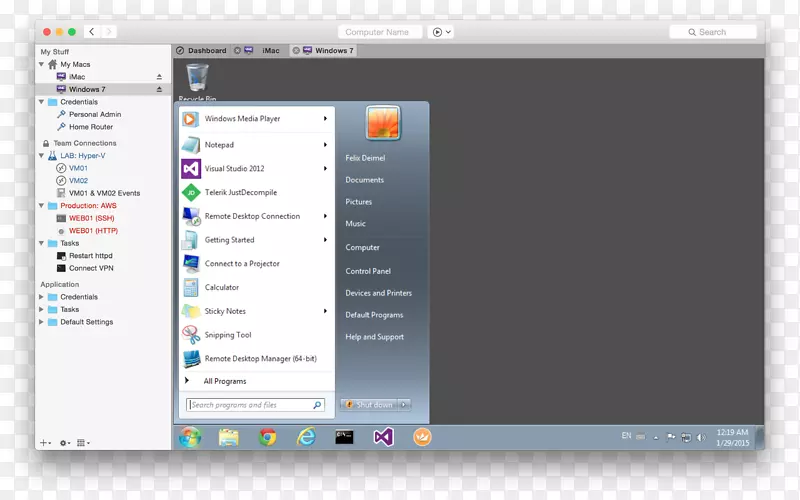Click the Shut down button

(369, 405)
